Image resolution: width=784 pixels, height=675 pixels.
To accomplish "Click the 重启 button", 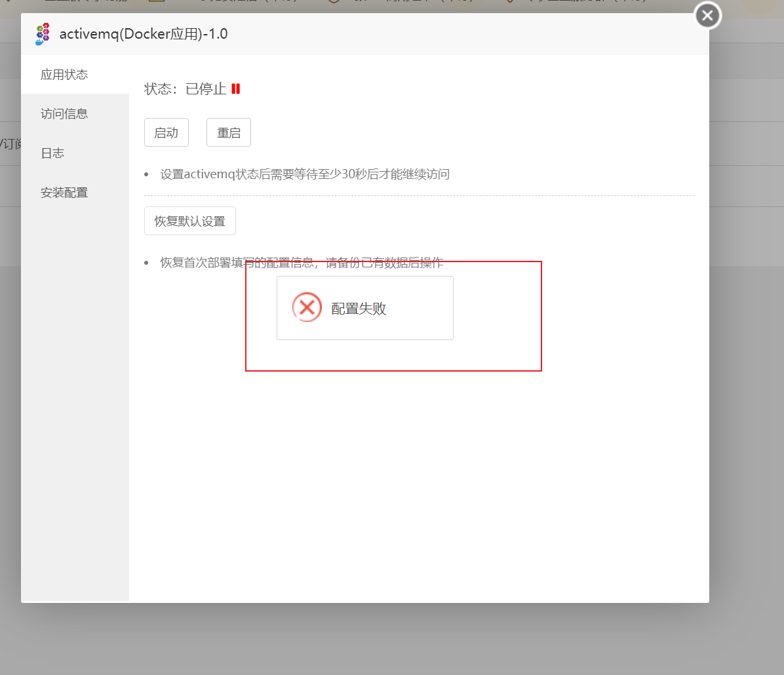I will (229, 132).
